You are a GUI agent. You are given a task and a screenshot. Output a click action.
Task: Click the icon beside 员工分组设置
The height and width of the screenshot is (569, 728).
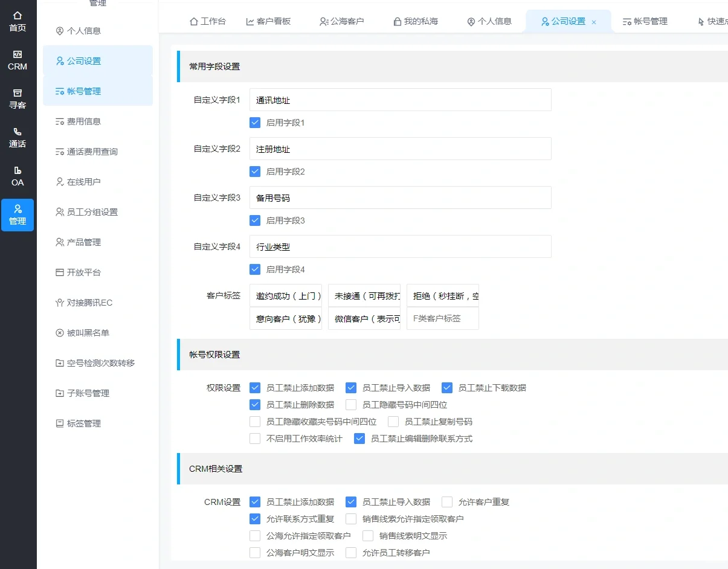click(60, 212)
